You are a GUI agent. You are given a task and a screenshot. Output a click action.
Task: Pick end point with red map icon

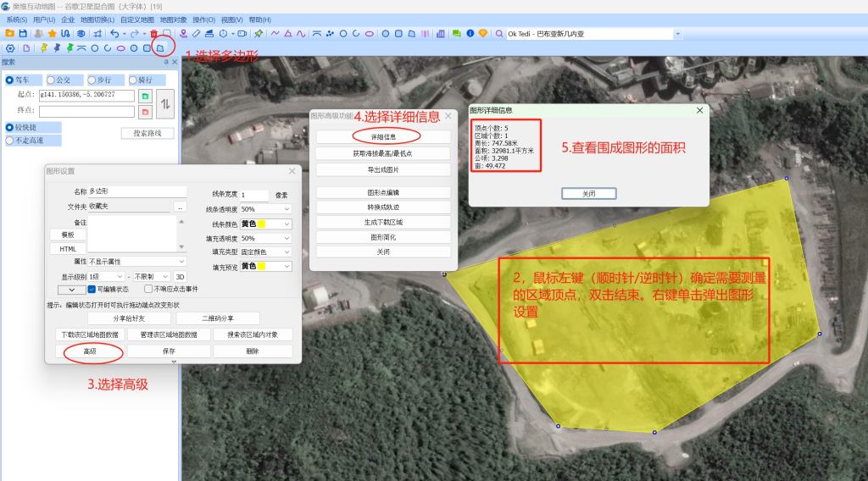tap(145, 111)
